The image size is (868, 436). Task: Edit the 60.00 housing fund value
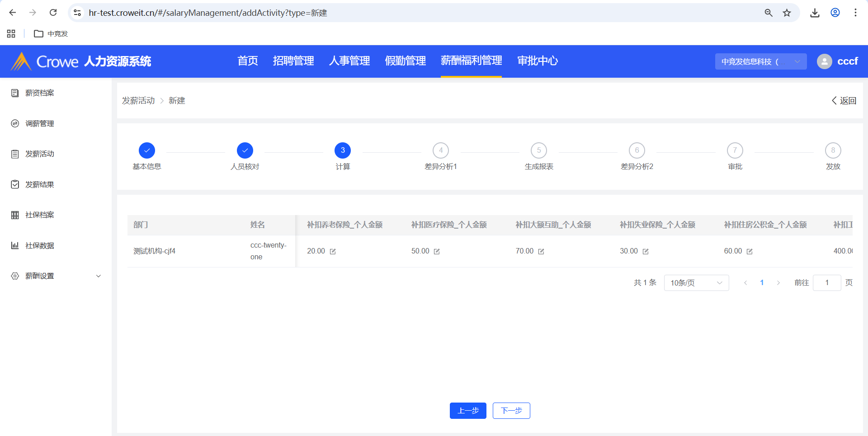coord(750,252)
